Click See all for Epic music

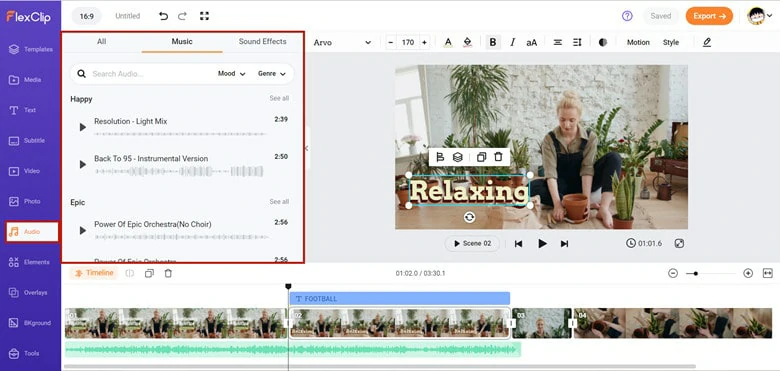[279, 202]
